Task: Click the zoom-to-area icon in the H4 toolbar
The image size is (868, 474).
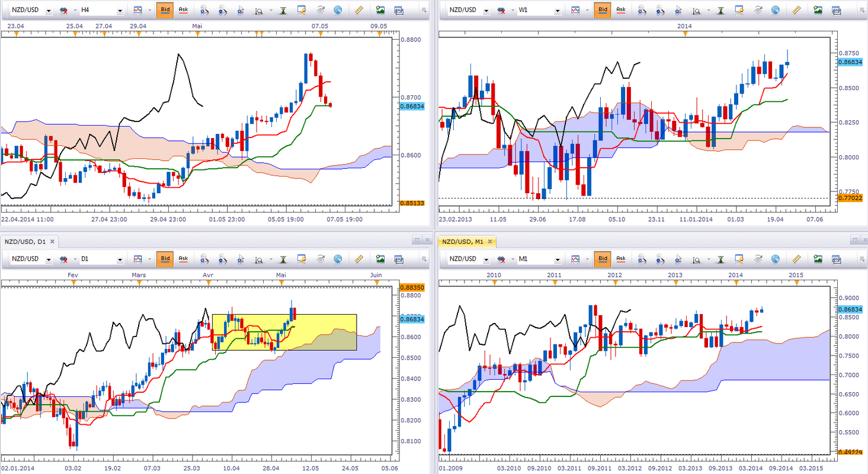Action: point(259,10)
